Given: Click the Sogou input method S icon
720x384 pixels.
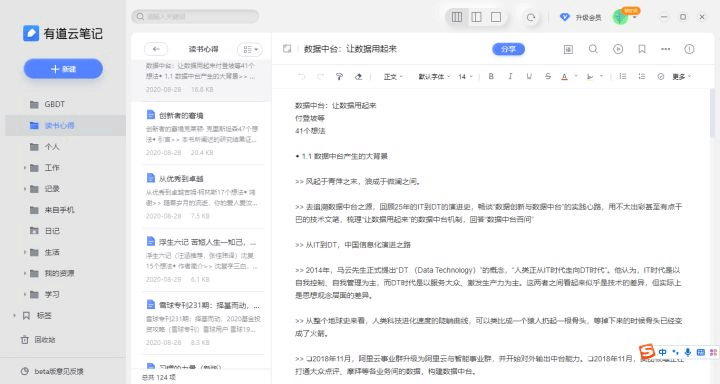Looking at the screenshot, I should pyautogui.click(x=647, y=352).
